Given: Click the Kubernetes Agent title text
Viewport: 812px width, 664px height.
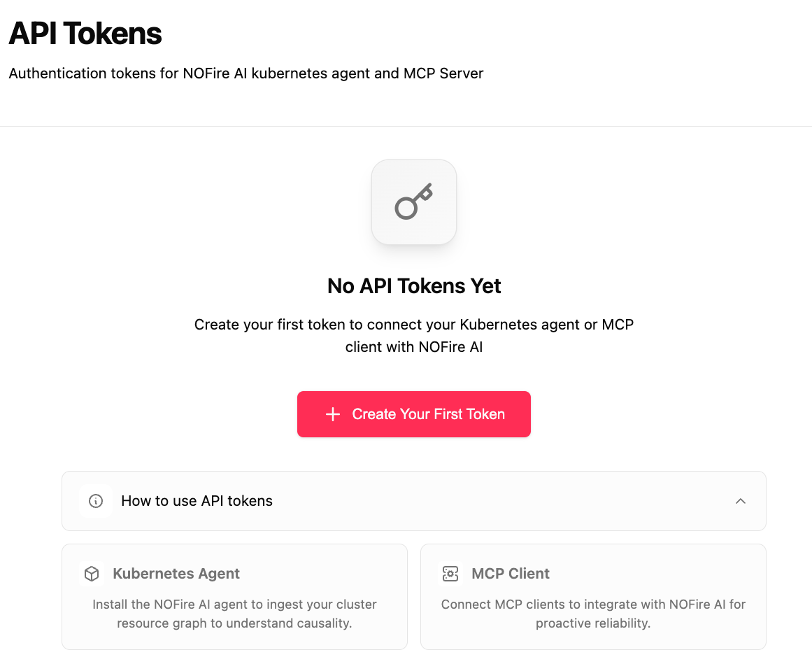Looking at the screenshot, I should point(176,573).
